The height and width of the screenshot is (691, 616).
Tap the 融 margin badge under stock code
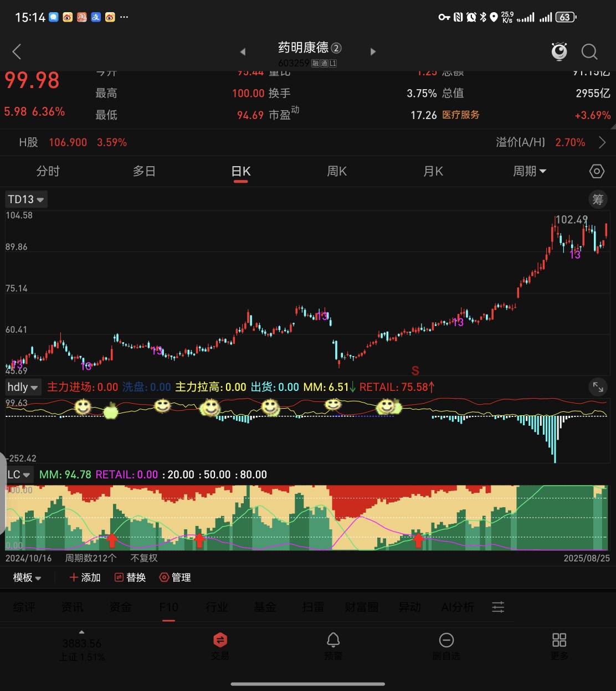(315, 64)
